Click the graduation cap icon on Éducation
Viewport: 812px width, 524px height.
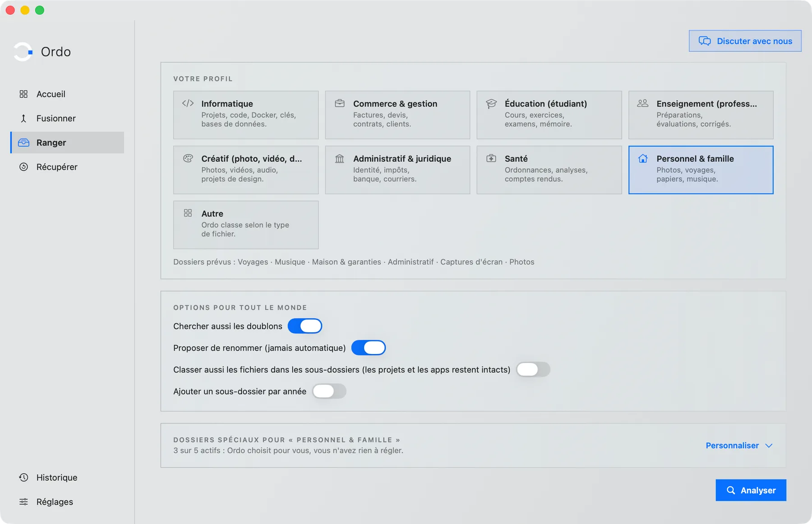[x=491, y=103]
